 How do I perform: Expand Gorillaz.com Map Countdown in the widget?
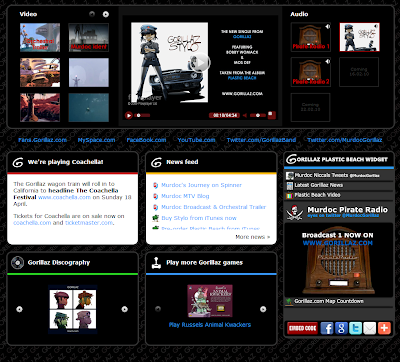(339, 301)
